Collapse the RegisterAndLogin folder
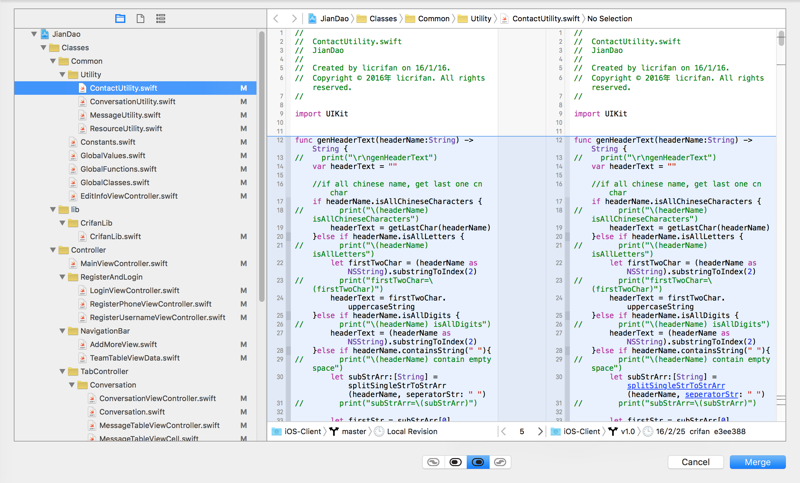The height and width of the screenshot is (483, 800). click(62, 277)
